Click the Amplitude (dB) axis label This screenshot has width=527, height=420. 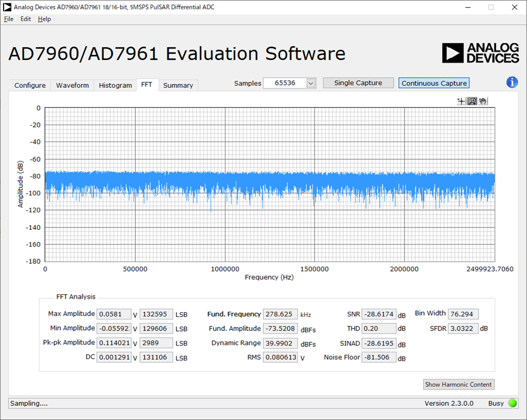click(20, 184)
